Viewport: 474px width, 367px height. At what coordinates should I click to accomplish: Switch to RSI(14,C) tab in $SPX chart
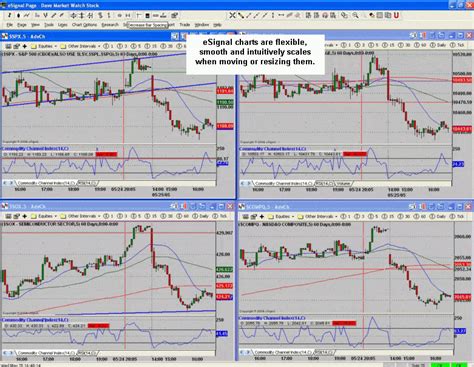[x=87, y=183]
